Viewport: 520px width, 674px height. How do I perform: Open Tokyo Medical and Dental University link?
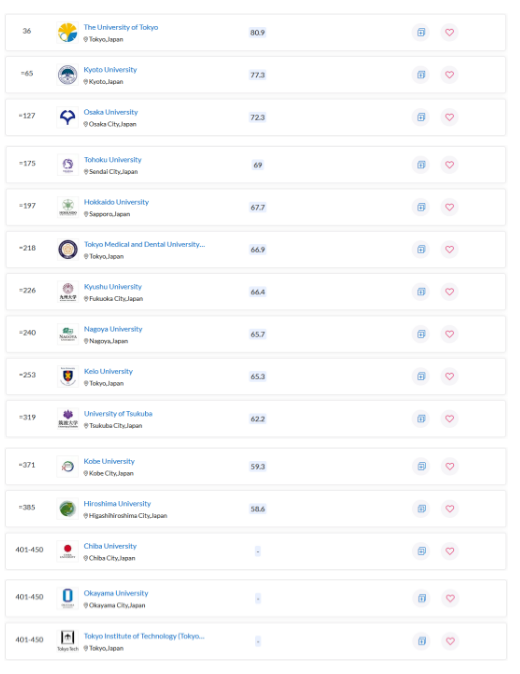[144, 244]
